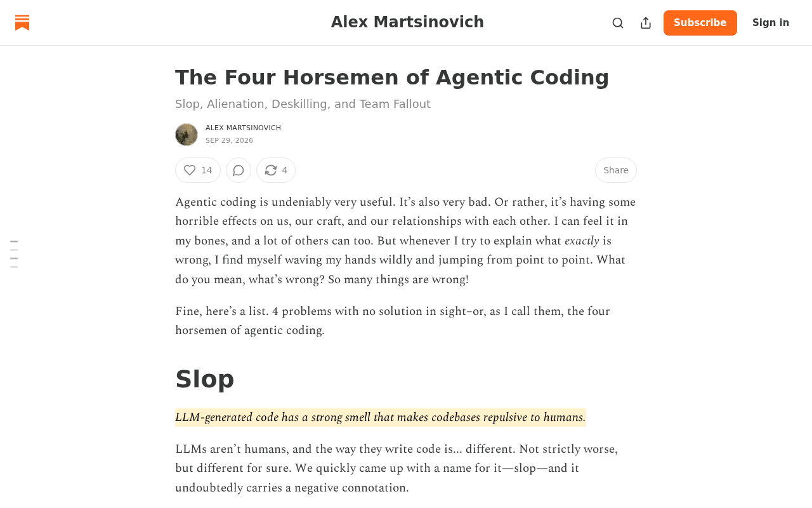The width and height of the screenshot is (812, 508).
Task: Click the restack count 4
Action: point(285,170)
